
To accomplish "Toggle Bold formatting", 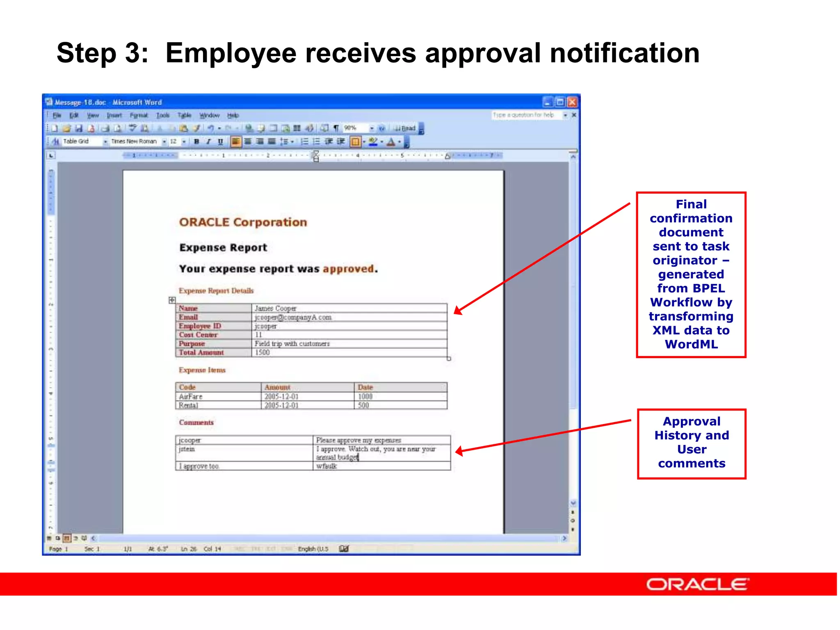I will [196, 142].
